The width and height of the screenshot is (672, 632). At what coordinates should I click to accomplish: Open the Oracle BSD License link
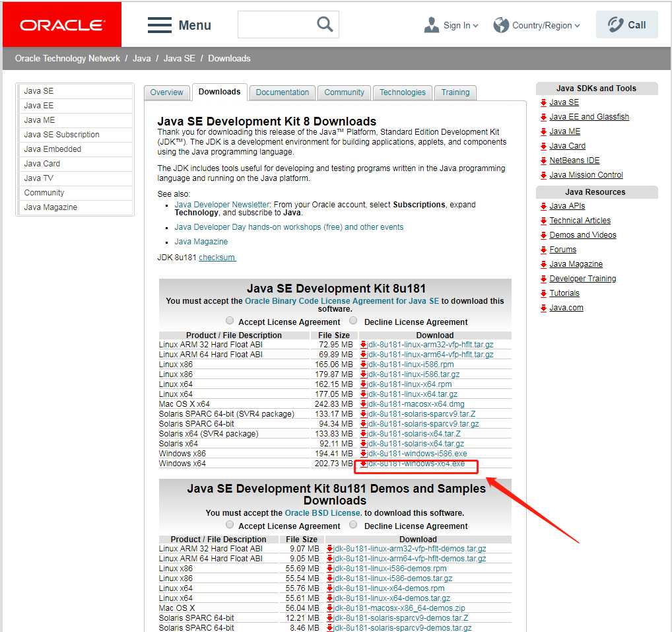click(322, 513)
